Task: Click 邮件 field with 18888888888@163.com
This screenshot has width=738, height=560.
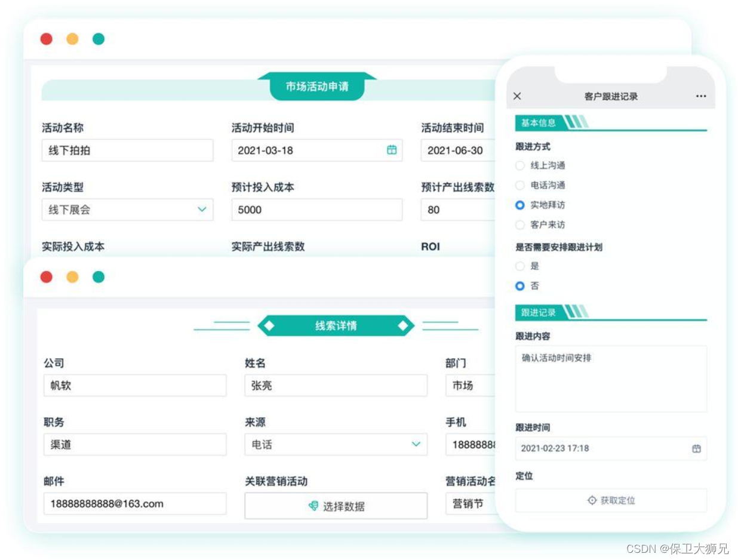Action: tap(135, 504)
